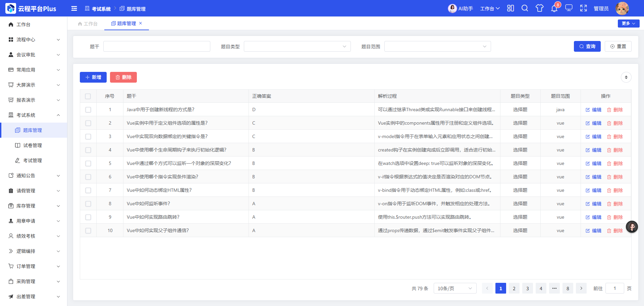Open the search magnifier in the top bar
This screenshot has width=644, height=306.
[525, 8]
